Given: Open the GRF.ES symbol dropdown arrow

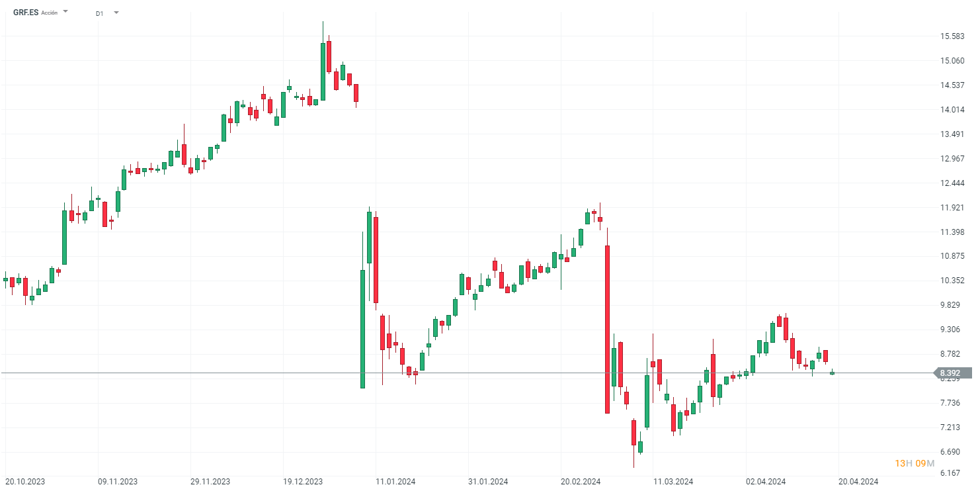Looking at the screenshot, I should coord(65,12).
